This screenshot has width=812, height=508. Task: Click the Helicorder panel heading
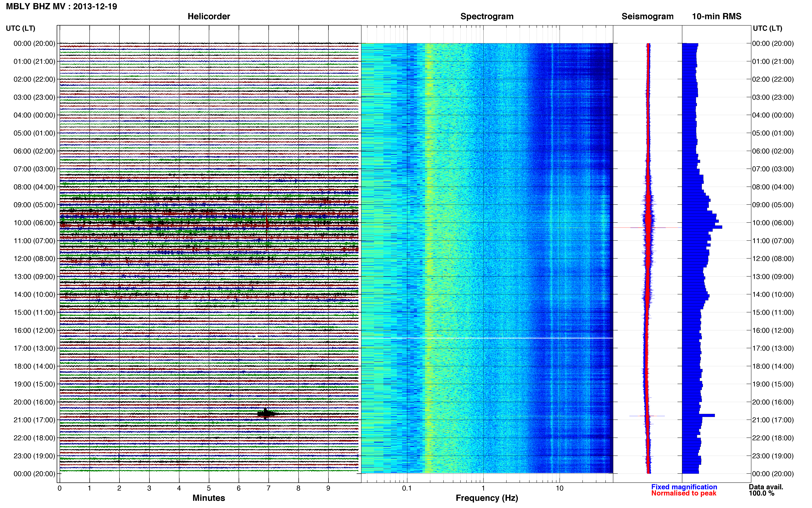(x=209, y=16)
